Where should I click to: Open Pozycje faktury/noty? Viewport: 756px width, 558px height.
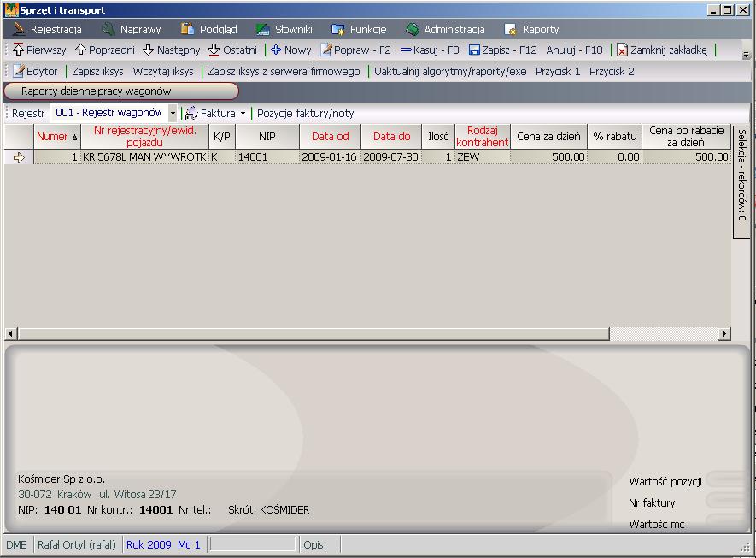tap(305, 114)
